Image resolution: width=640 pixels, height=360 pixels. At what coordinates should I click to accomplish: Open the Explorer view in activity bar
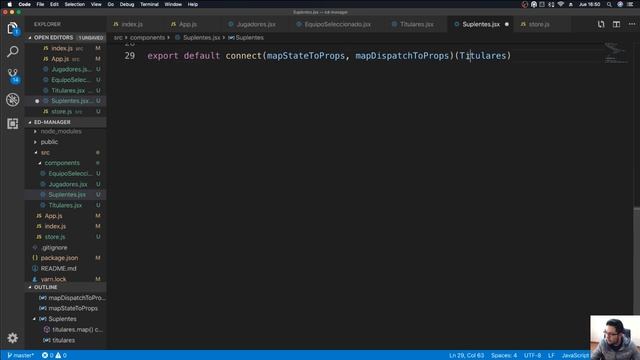13,29
